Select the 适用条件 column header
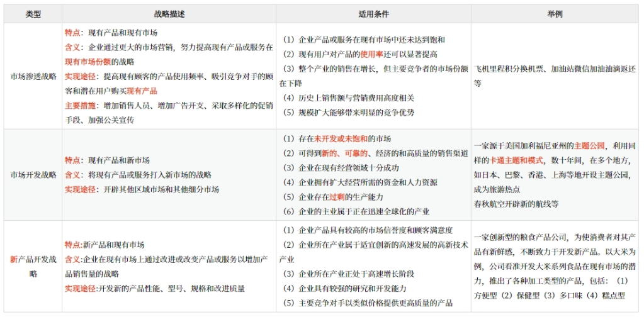This screenshot has width=644, height=317. pos(373,13)
